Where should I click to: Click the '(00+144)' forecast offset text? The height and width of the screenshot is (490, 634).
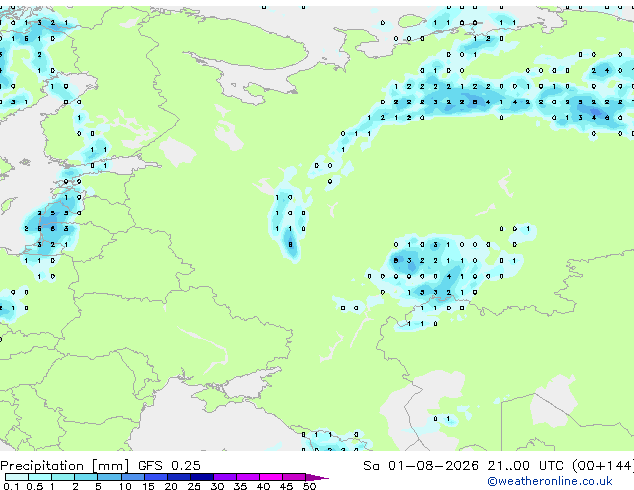(x=603, y=466)
